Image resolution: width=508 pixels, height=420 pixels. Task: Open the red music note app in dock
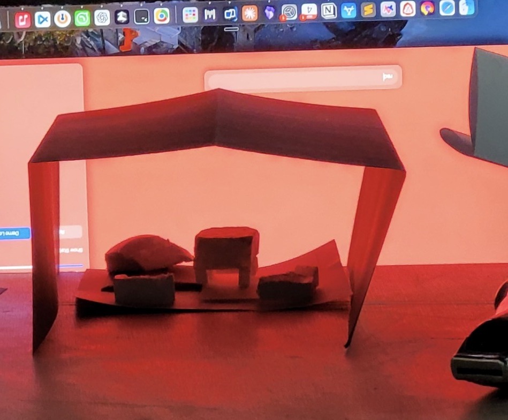coord(22,20)
